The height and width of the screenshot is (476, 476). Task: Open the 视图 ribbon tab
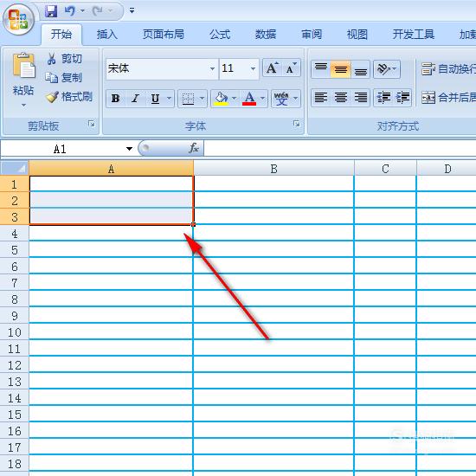click(357, 35)
